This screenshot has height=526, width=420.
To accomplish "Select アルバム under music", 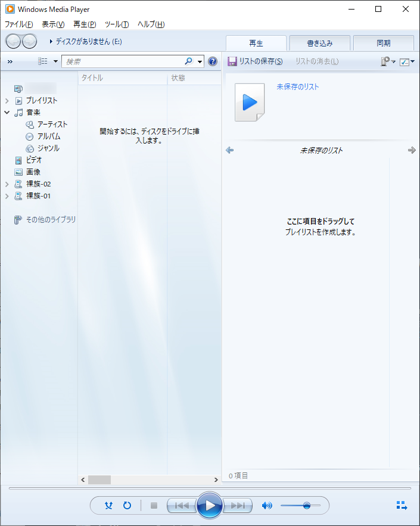I will tap(49, 136).
